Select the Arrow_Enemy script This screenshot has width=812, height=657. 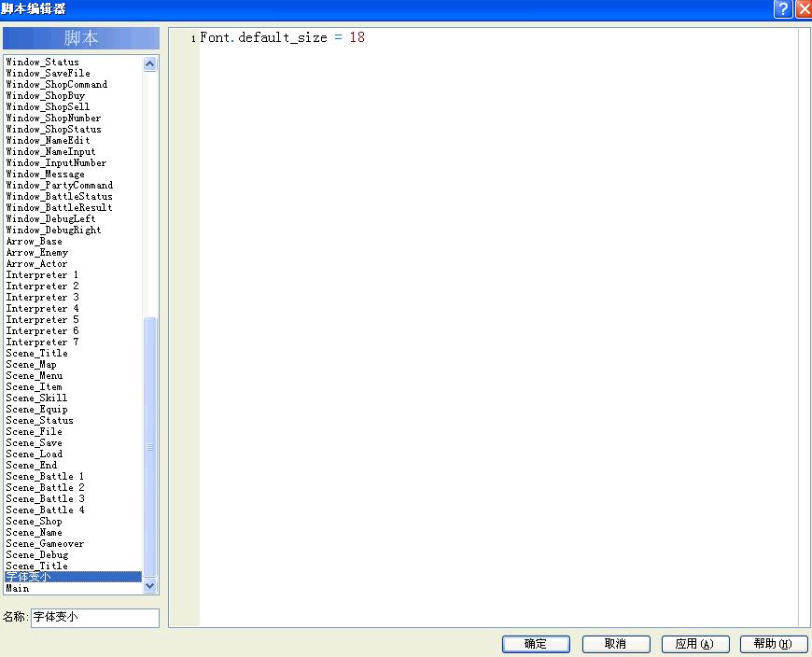point(73,253)
